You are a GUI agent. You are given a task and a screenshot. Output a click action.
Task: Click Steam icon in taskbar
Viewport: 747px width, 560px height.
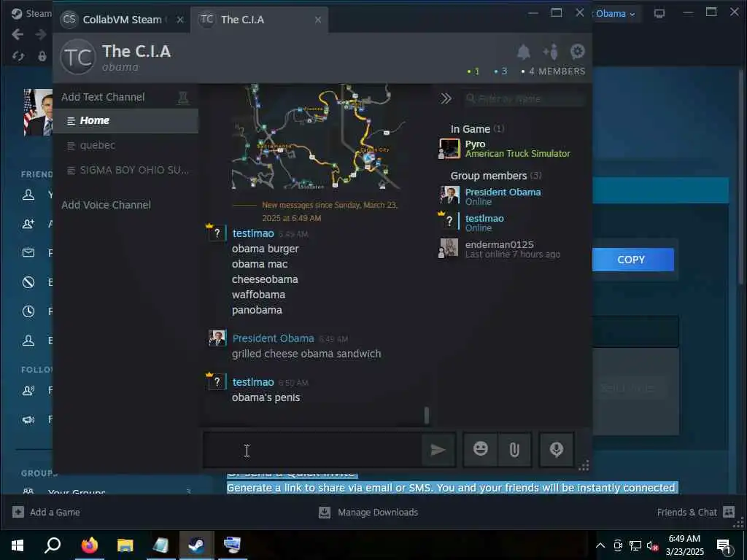point(196,545)
